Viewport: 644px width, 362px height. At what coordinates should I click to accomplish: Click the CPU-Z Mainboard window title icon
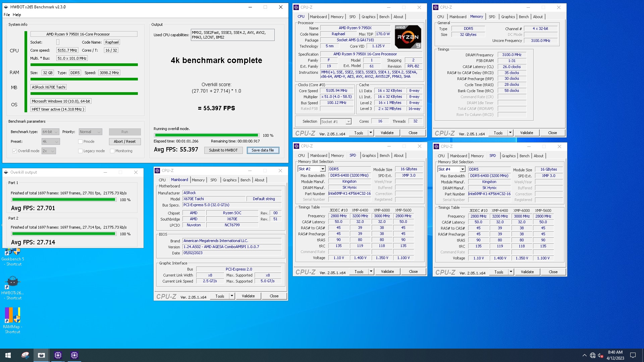tap(157, 171)
